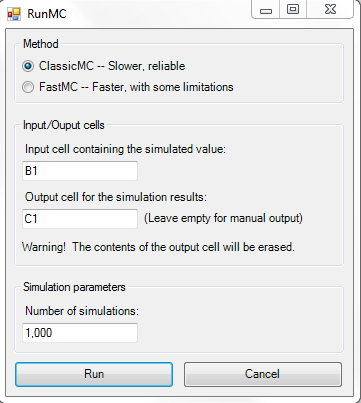Click the 'Slower, reliable' option label text
This screenshot has height=403, width=361.
pos(146,66)
